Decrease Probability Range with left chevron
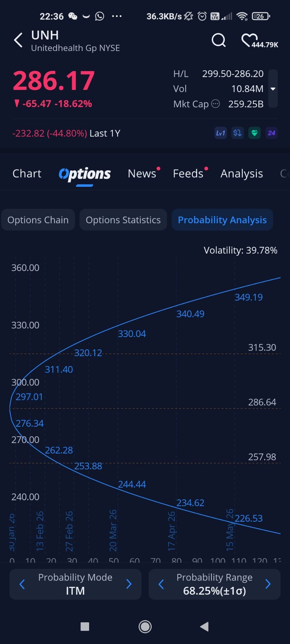290x644 pixels. pyautogui.click(x=161, y=584)
